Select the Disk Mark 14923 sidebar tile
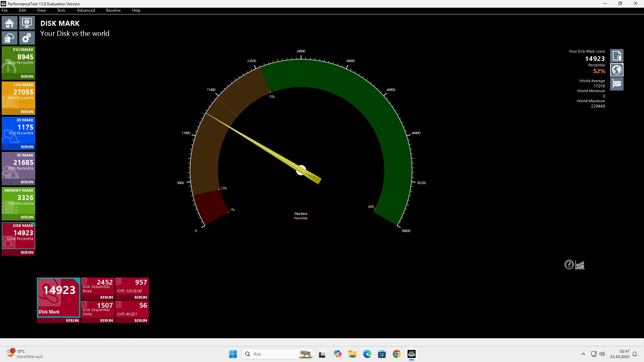 coord(18,236)
